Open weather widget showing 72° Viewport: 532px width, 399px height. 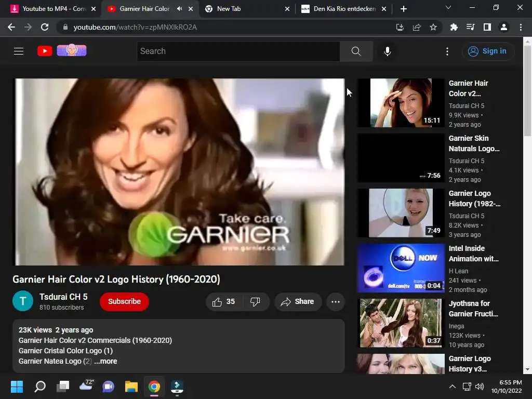click(86, 386)
